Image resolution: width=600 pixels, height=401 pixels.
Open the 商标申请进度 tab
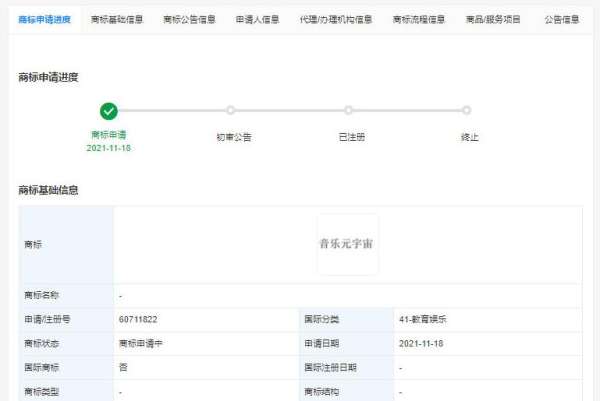pyautogui.click(x=44, y=20)
